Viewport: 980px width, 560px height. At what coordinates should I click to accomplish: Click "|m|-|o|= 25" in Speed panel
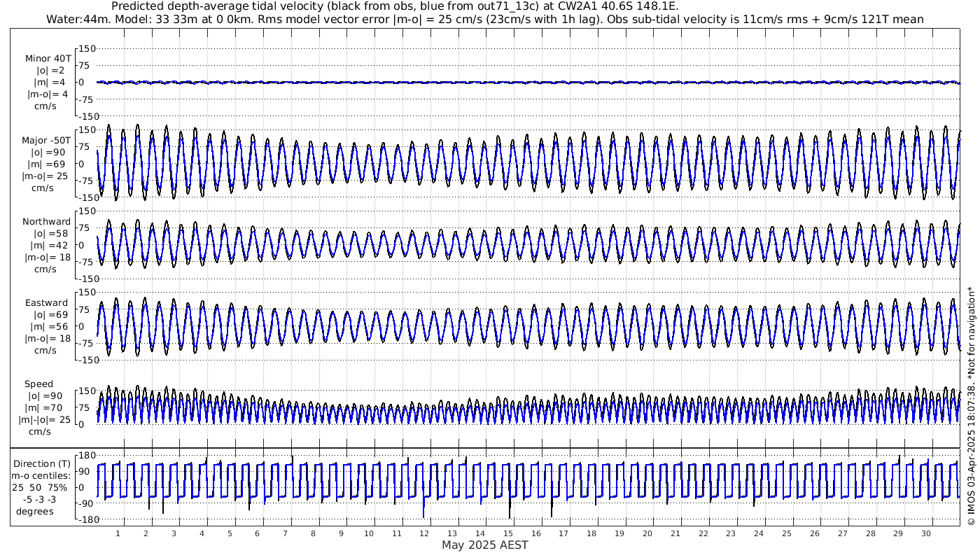pyautogui.click(x=45, y=420)
